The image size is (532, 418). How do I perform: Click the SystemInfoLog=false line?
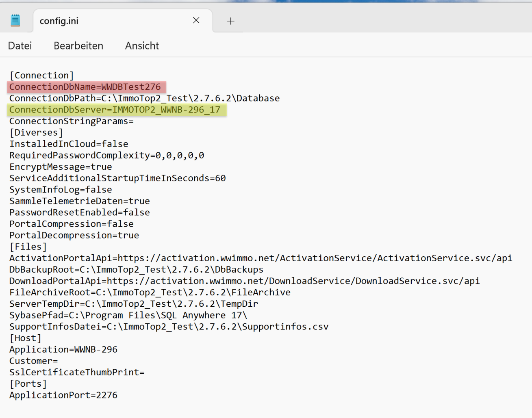[61, 189]
